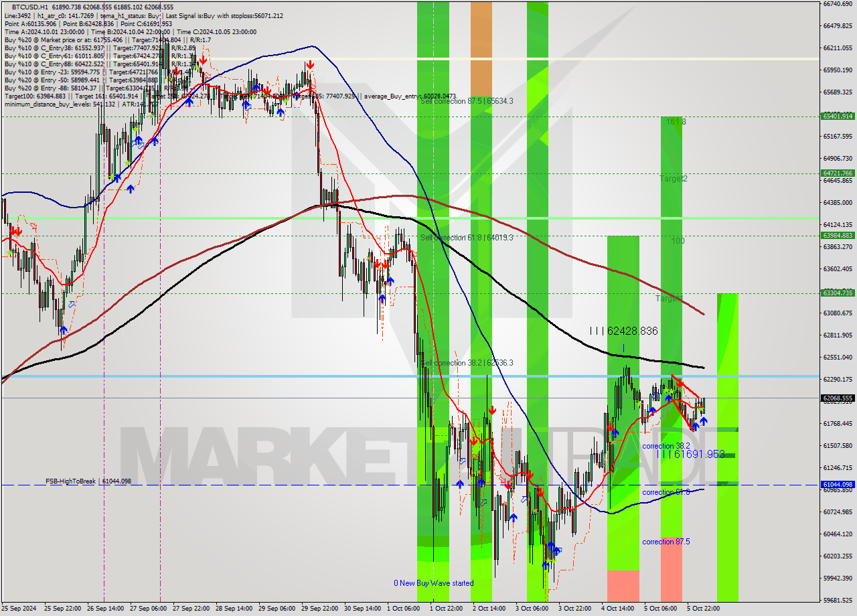This screenshot has height=616, width=857.
Task: Click the blue 'correction 87.5' label
Action: [x=666, y=542]
